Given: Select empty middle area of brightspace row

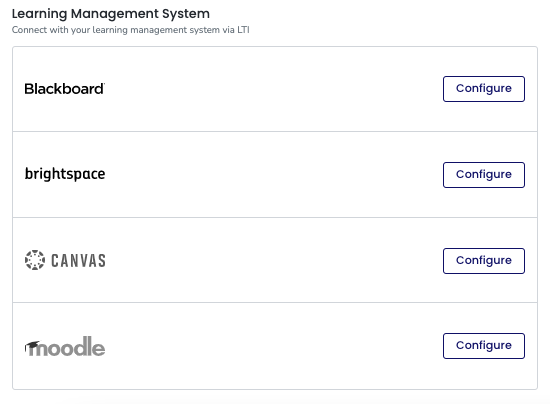Looking at the screenshot, I should click(274, 175).
